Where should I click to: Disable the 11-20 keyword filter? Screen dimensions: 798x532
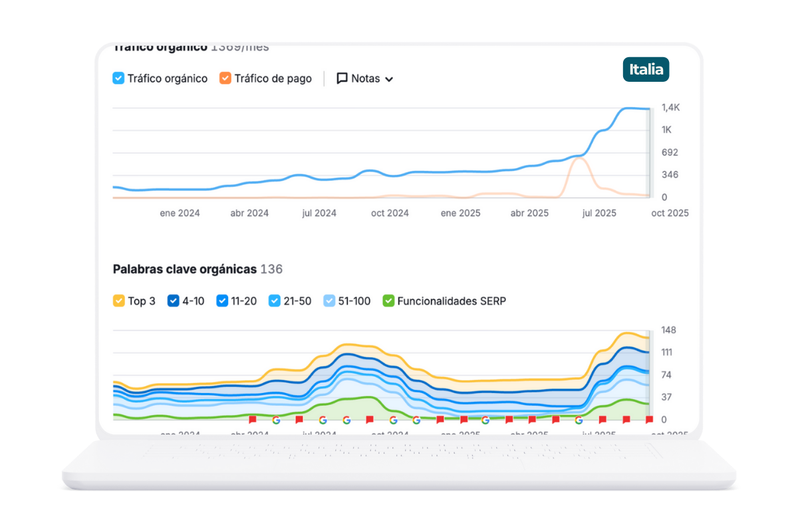(221, 301)
